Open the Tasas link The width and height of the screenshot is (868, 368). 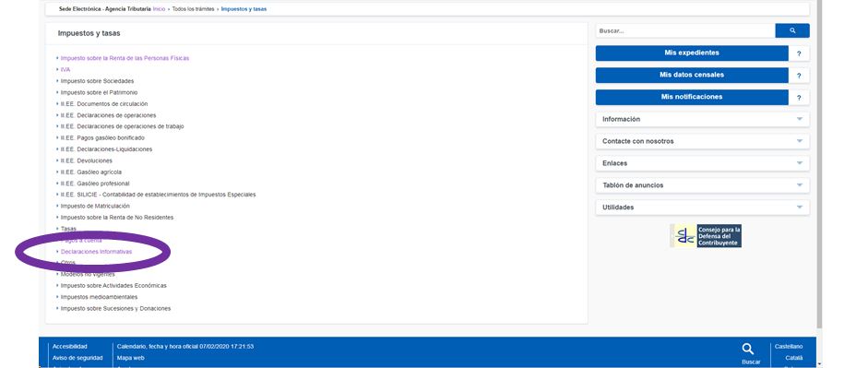click(x=68, y=229)
